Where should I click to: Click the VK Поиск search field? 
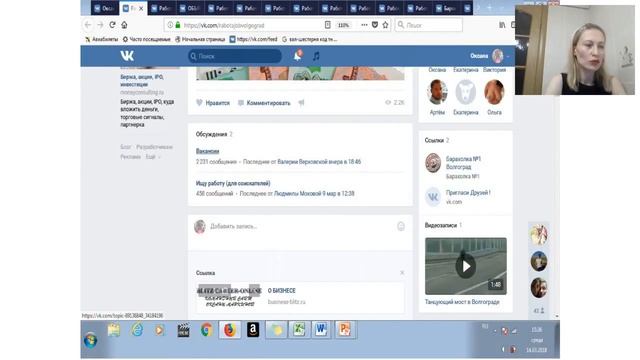[x=235, y=56]
